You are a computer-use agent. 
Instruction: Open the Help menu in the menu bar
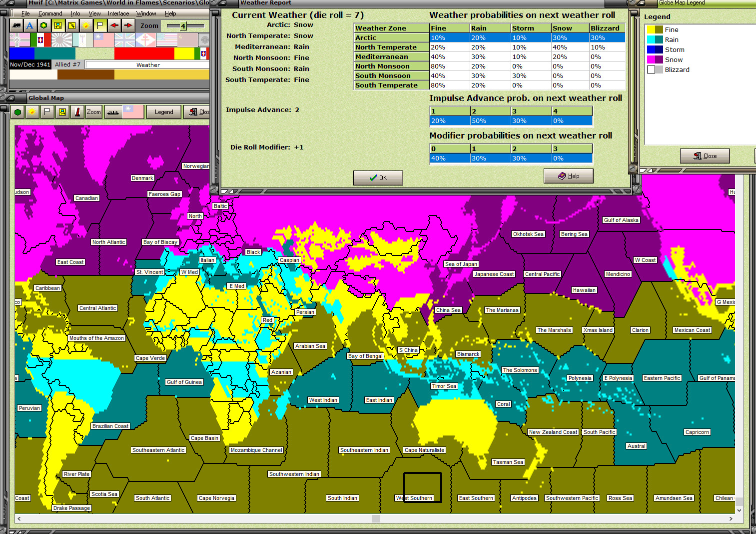[x=170, y=13]
